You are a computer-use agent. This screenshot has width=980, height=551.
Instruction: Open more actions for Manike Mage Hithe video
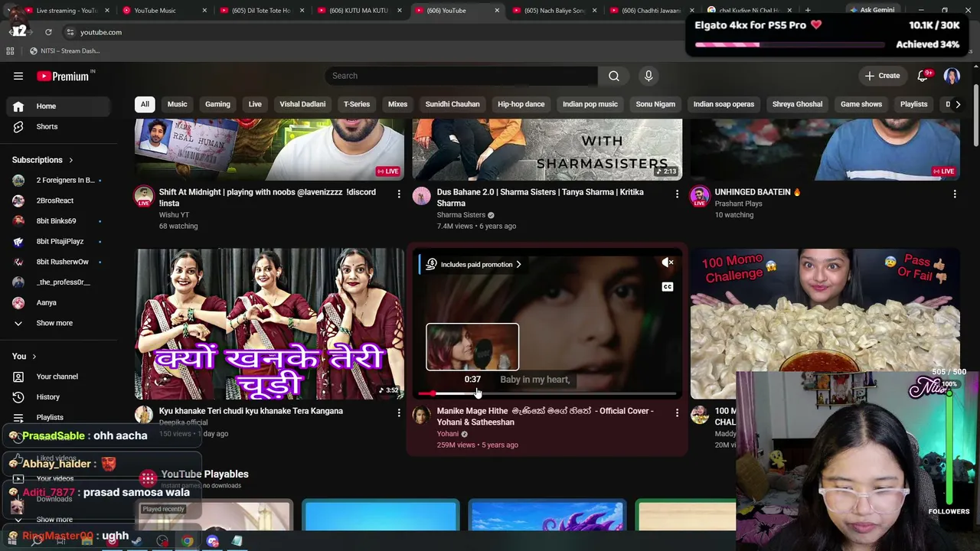pos(677,413)
